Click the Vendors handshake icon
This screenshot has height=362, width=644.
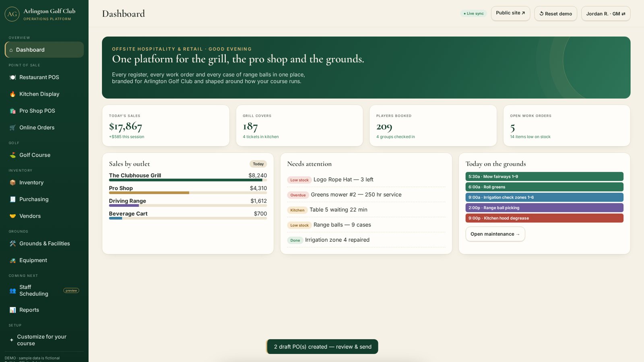pos(12,216)
